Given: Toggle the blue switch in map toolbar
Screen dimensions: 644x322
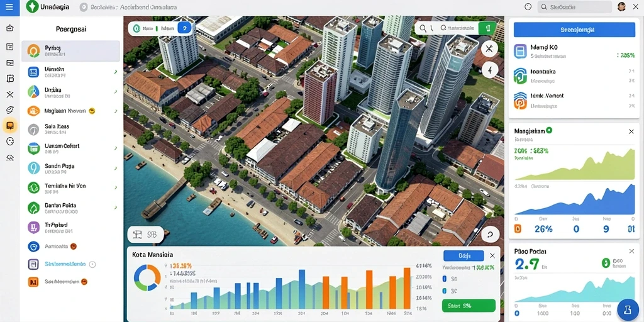Looking at the screenshot, I should point(185,28).
